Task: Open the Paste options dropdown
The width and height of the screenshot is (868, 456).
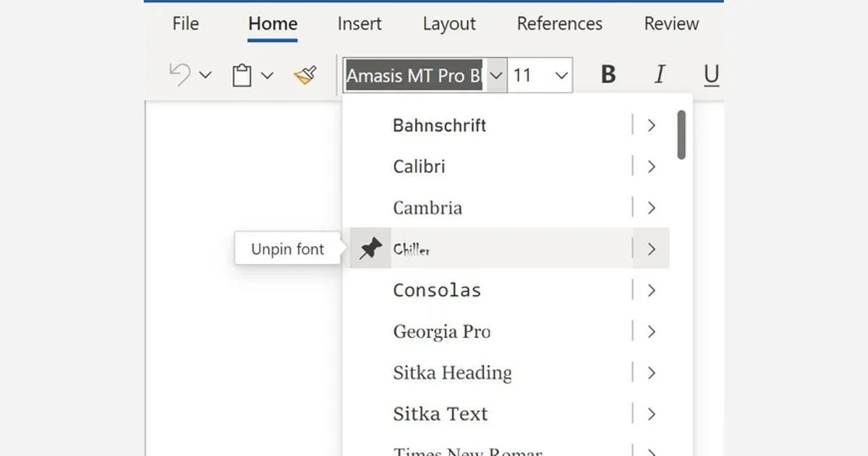Action: [x=267, y=75]
